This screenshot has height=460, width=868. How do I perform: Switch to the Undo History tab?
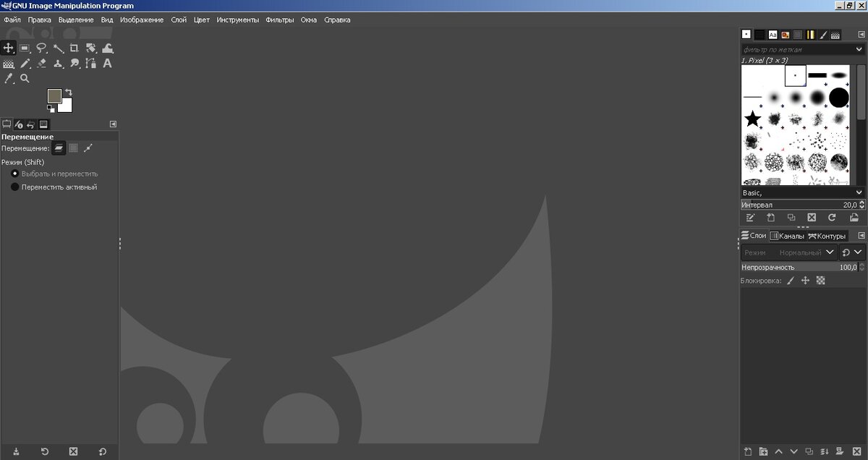tap(31, 124)
